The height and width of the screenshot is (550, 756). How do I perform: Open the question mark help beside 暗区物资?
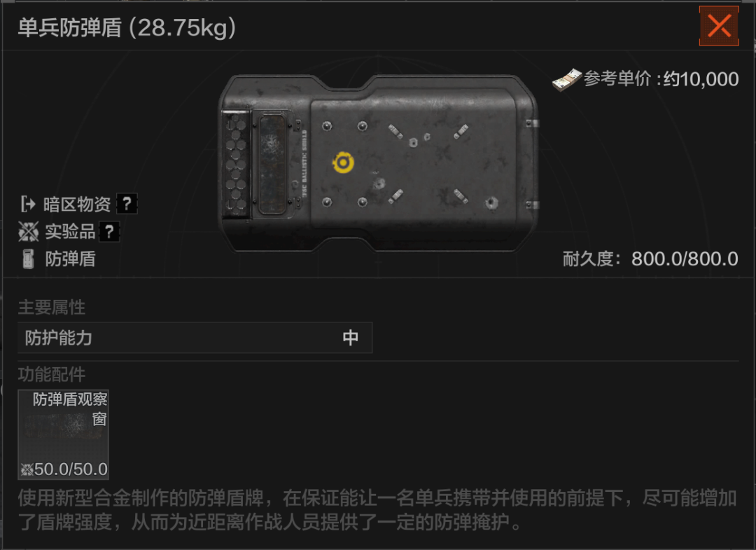(127, 204)
